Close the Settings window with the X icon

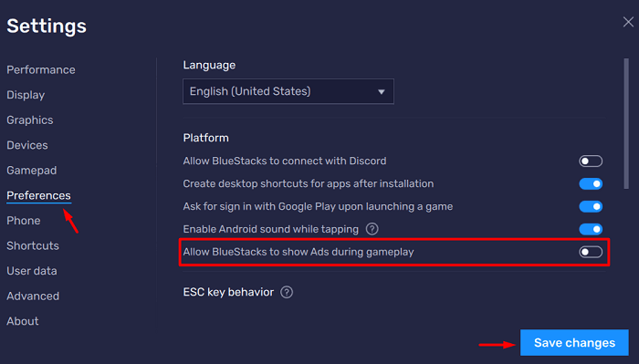[x=628, y=22]
